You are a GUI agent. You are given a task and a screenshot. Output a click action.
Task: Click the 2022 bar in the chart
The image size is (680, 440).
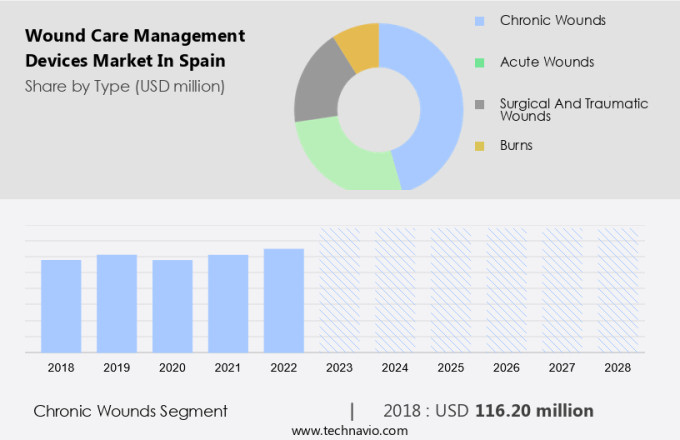pyautogui.click(x=284, y=300)
